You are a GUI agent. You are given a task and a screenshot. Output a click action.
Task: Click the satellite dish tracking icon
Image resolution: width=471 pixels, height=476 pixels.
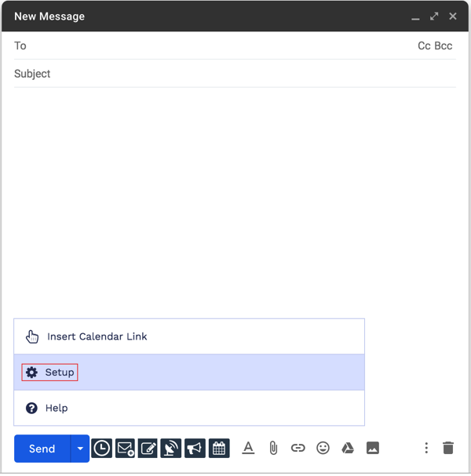point(172,449)
